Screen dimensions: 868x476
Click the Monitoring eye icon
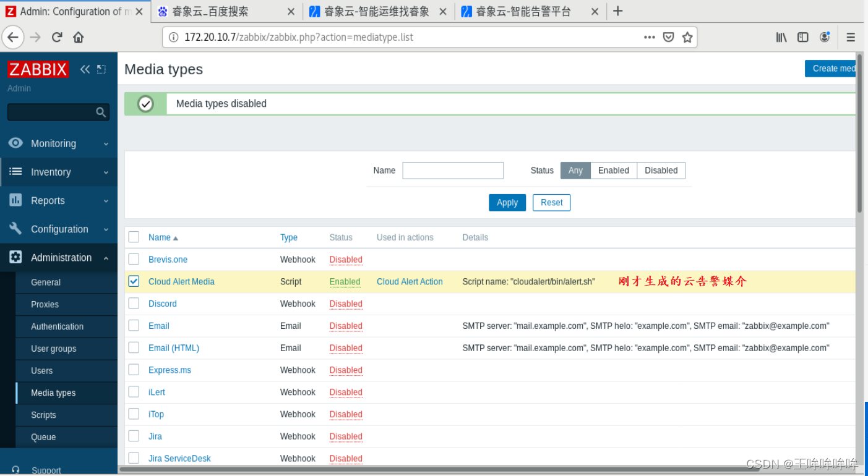pos(15,143)
